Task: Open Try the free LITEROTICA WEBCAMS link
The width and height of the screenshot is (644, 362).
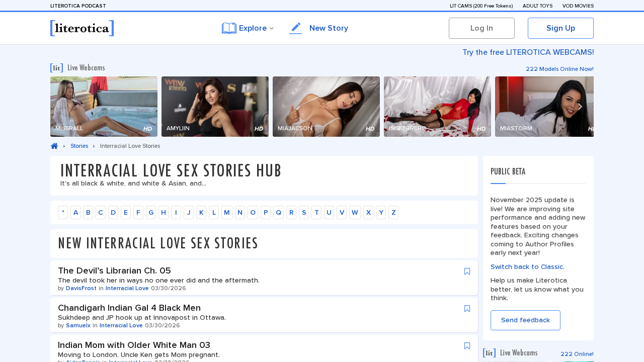Action: [528, 52]
